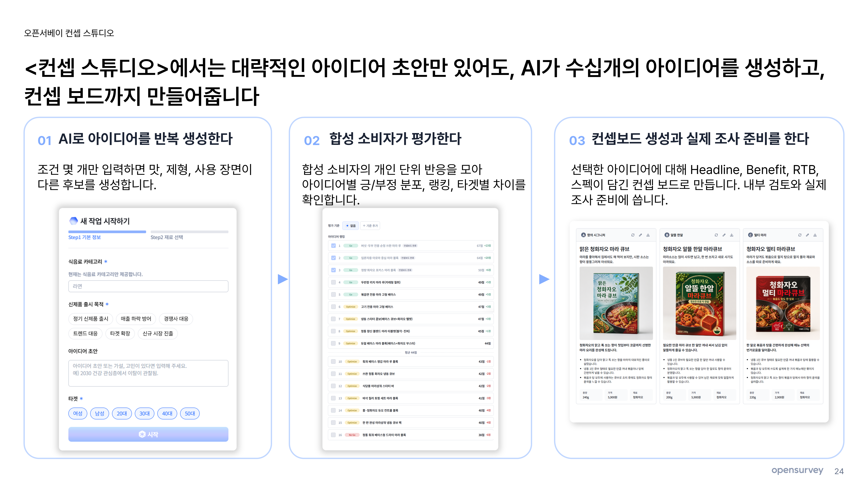Click the C badge on 멀티 마라
Image resolution: width=868 pixels, height=488 pixels.
[x=750, y=235]
